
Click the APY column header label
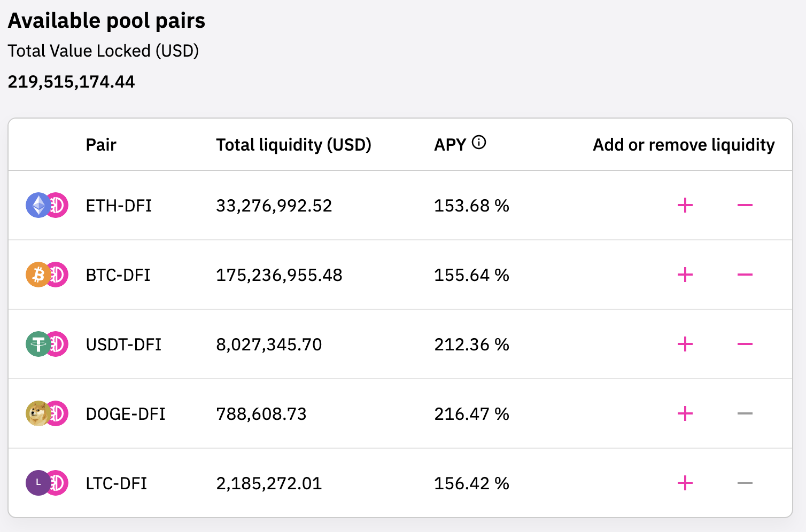[450, 145]
